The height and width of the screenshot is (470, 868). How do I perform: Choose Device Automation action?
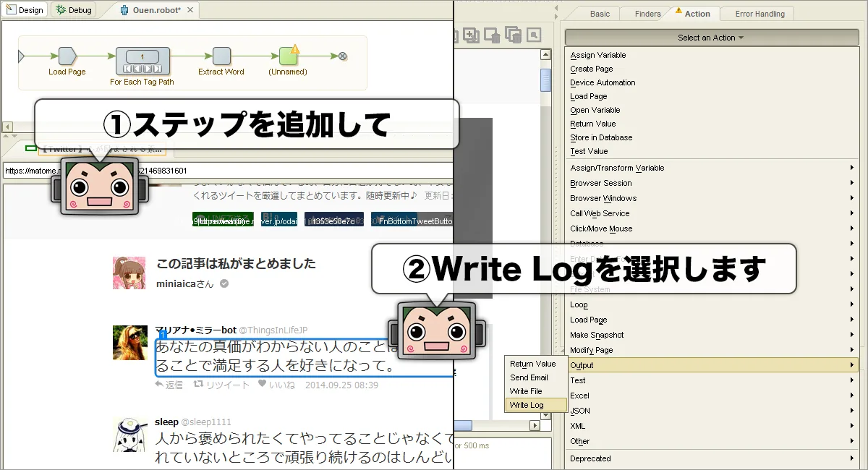603,82
